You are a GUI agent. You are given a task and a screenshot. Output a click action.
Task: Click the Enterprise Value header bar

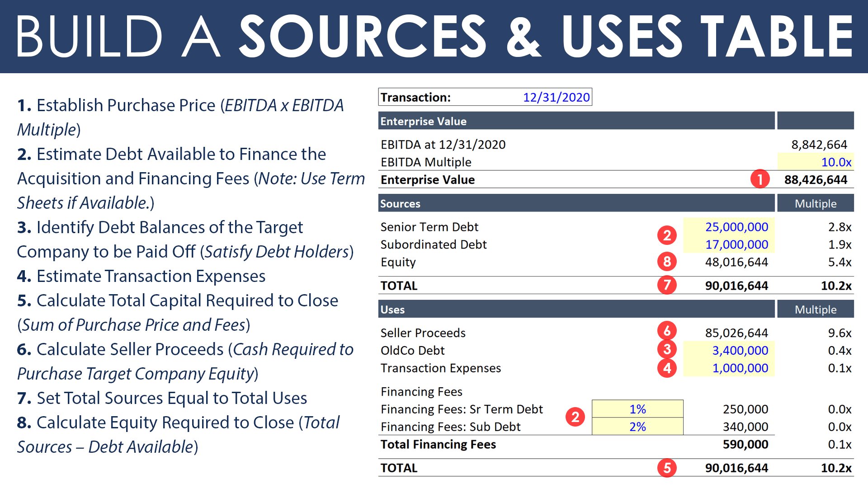coord(576,121)
